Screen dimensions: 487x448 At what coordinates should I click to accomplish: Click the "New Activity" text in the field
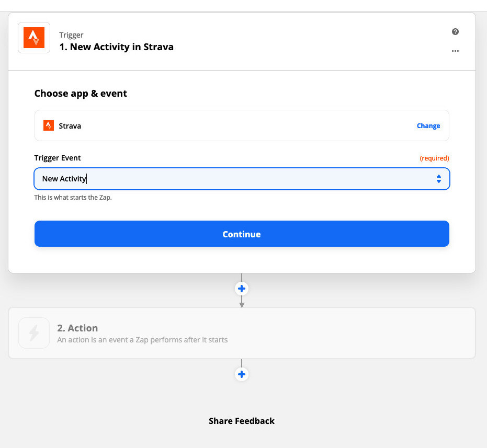(64, 179)
